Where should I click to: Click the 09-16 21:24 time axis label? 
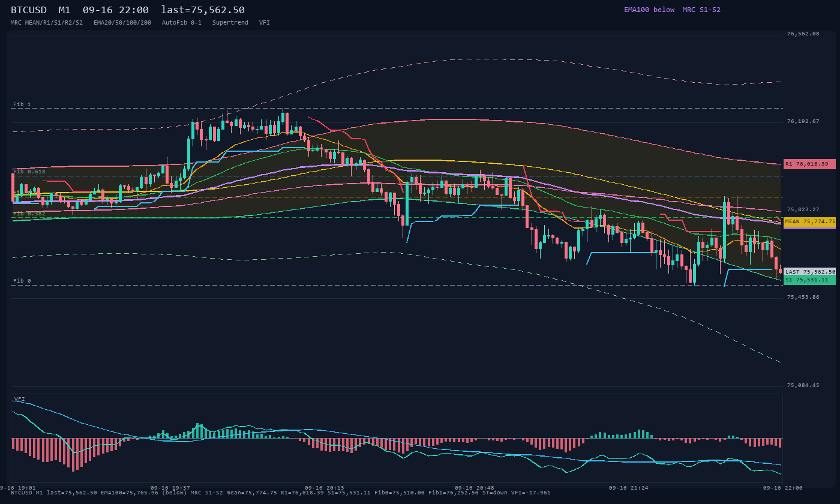pyautogui.click(x=628, y=488)
